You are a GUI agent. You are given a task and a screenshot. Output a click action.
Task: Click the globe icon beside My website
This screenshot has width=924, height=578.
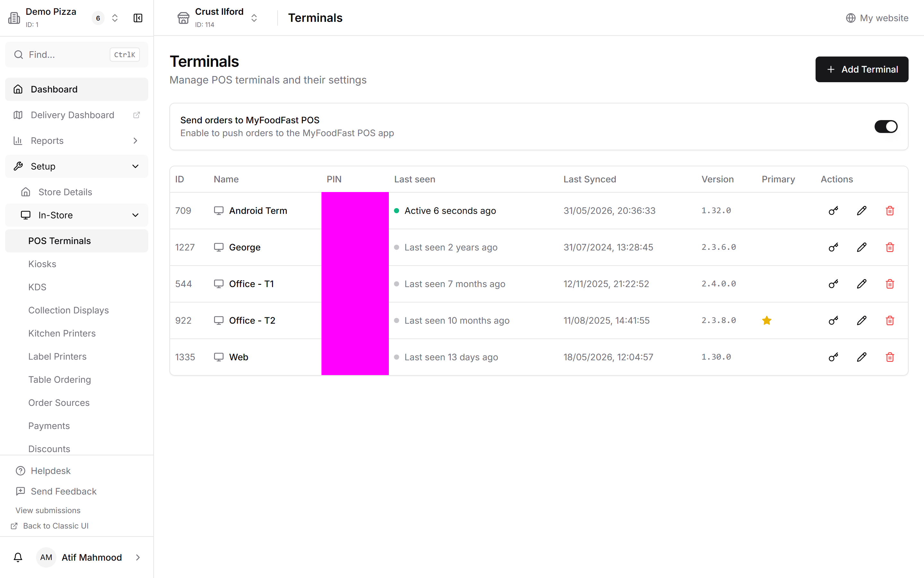pyautogui.click(x=851, y=18)
